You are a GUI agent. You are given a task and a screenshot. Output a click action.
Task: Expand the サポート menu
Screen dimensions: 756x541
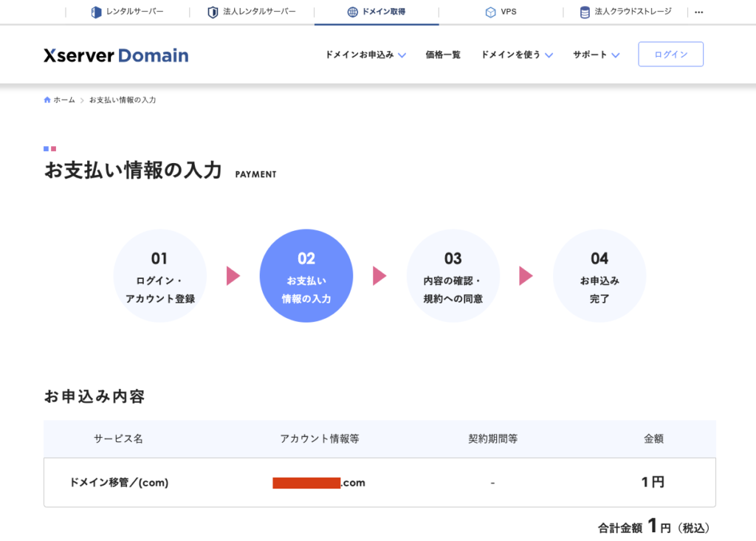pyautogui.click(x=596, y=55)
